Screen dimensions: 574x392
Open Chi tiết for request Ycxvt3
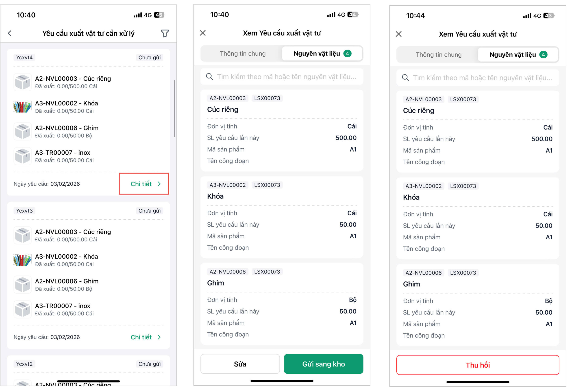click(145, 337)
